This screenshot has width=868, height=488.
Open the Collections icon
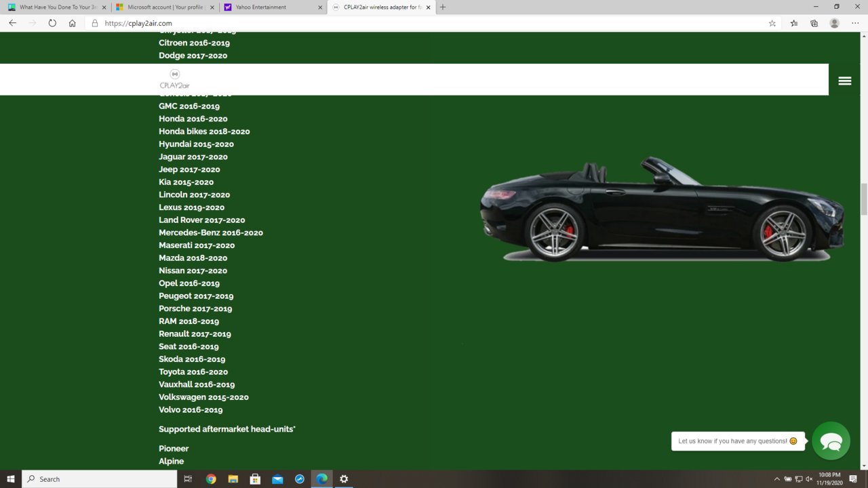click(x=814, y=23)
